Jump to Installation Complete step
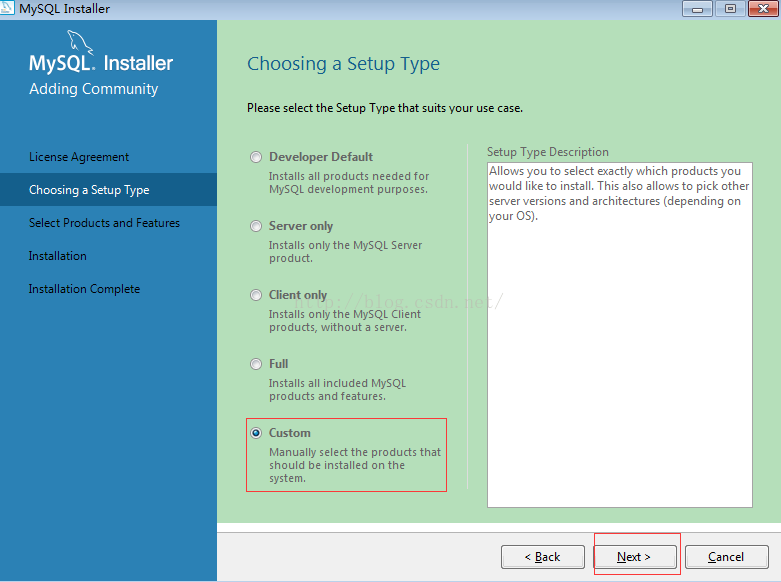The height and width of the screenshot is (582, 781). point(84,289)
